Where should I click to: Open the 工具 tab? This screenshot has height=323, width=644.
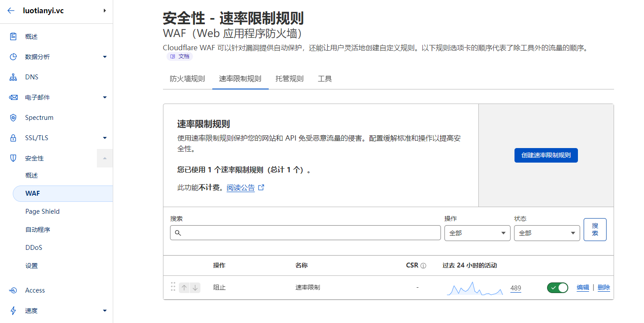(325, 79)
